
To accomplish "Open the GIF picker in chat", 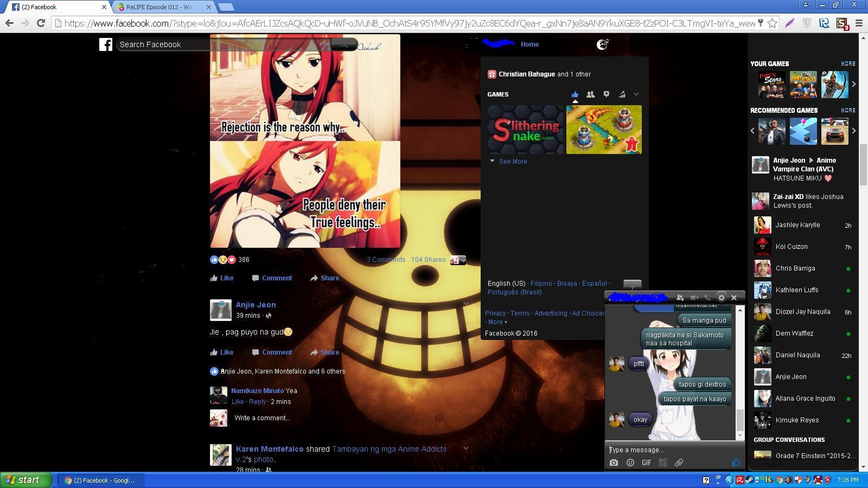I will pyautogui.click(x=647, y=463).
